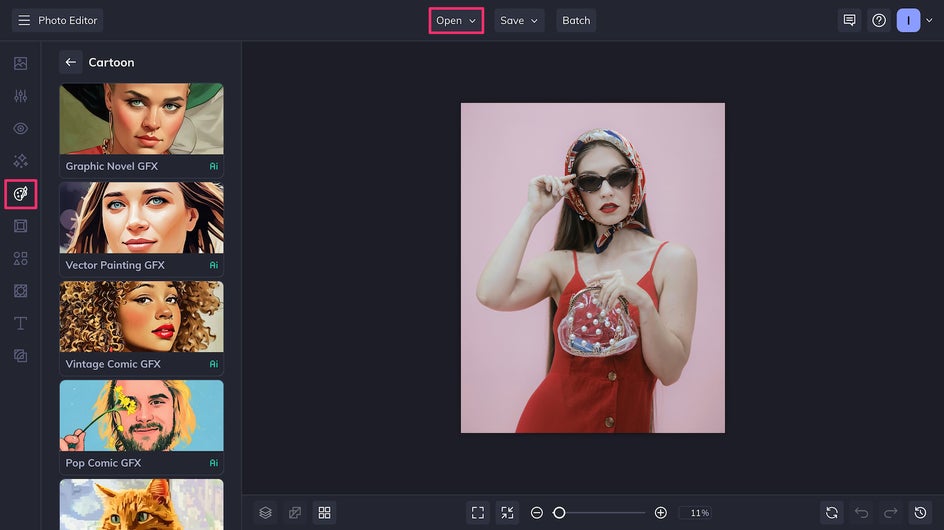
Task: Select the orange cat effect thumbnail
Action: [141, 505]
